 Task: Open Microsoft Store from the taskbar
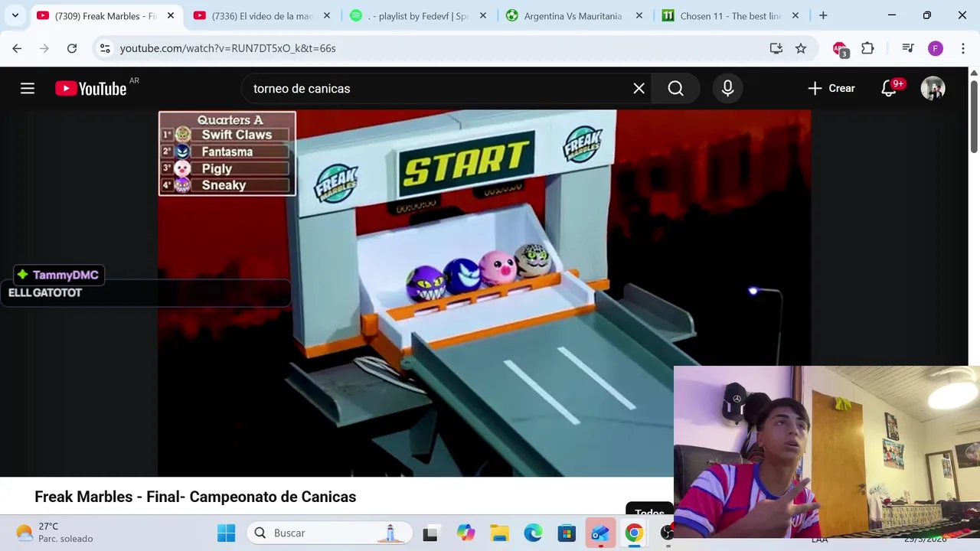click(x=567, y=533)
